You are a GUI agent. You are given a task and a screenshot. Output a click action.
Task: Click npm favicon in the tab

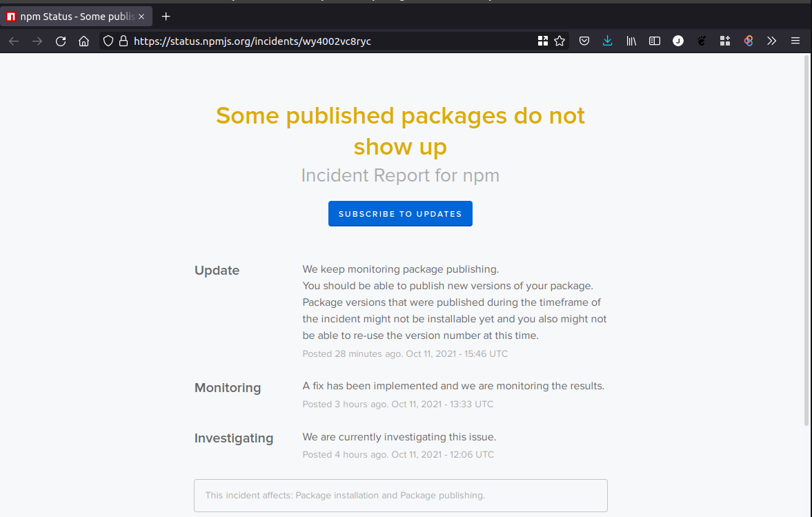point(11,17)
